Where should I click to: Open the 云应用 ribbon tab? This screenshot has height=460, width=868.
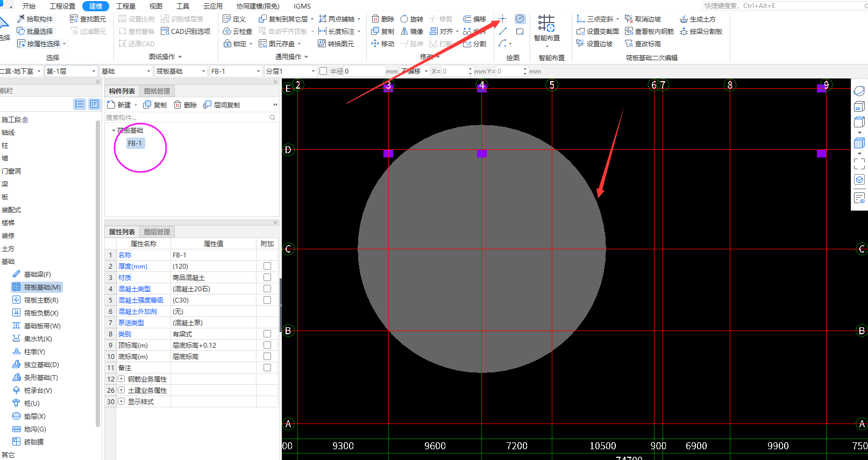click(x=213, y=6)
